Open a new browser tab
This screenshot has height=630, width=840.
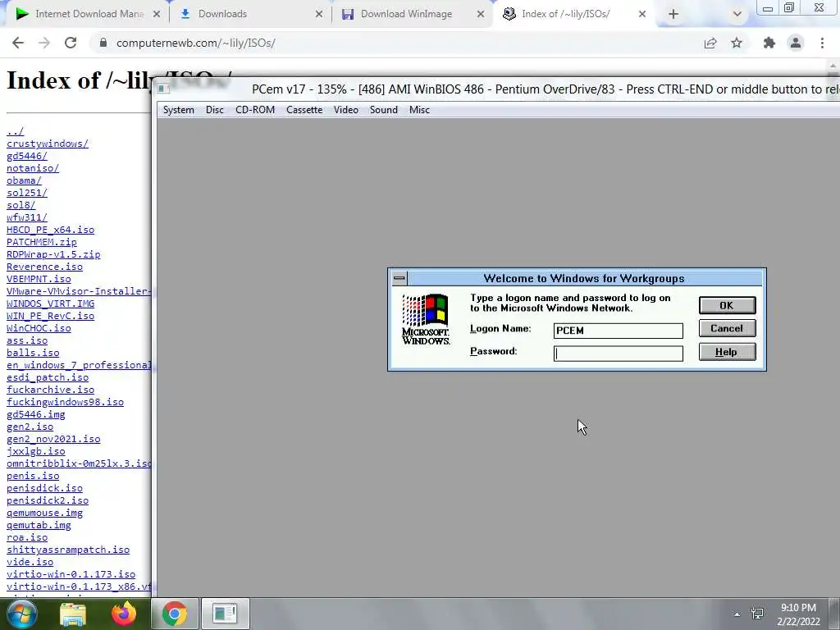point(673,14)
